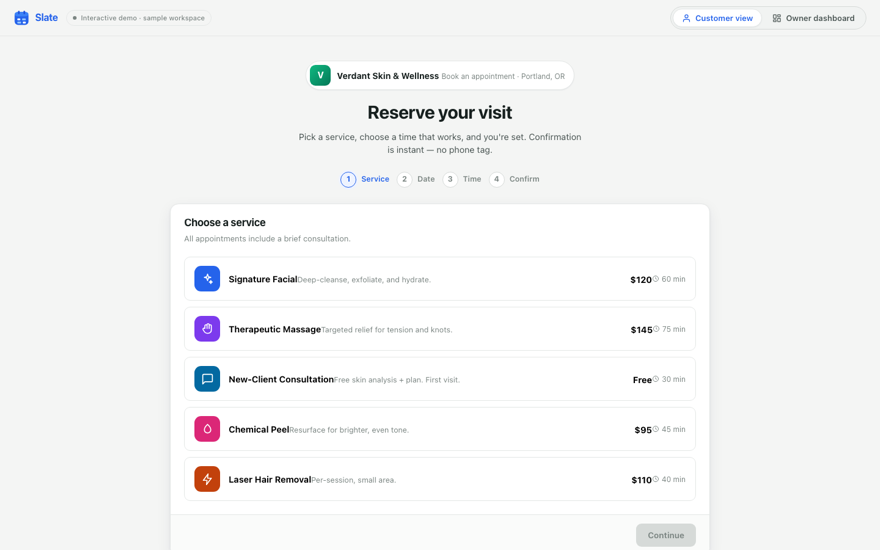This screenshot has width=880, height=550.
Task: Click the 60 min duration text
Action: [673, 279]
